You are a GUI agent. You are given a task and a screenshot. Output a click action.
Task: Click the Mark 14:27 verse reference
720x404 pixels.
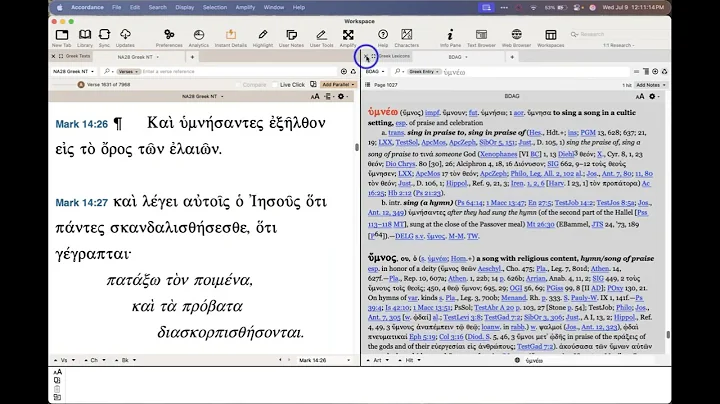[x=81, y=202]
